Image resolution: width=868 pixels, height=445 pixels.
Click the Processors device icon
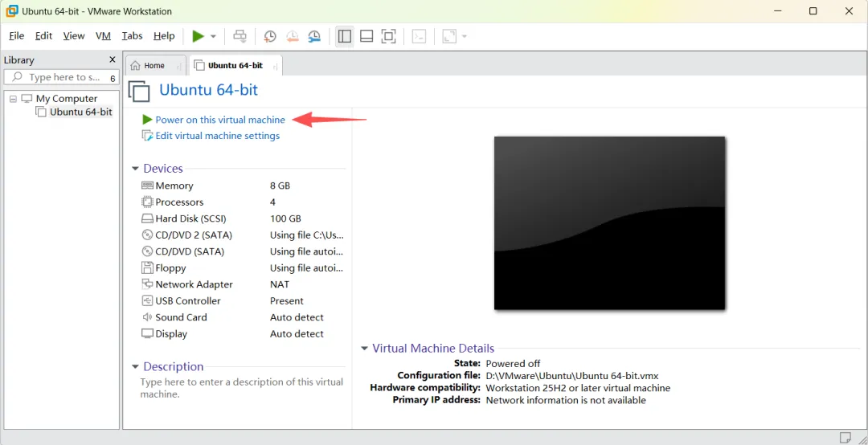pos(147,202)
